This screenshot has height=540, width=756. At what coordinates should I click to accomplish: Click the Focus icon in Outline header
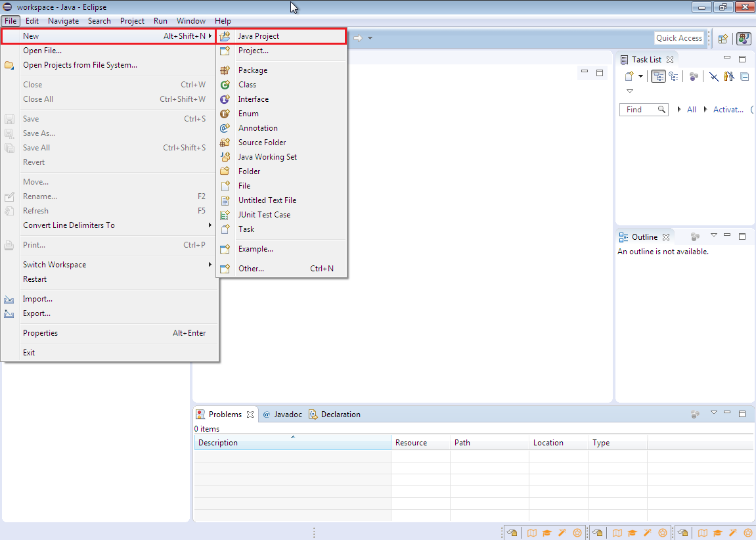coord(695,236)
